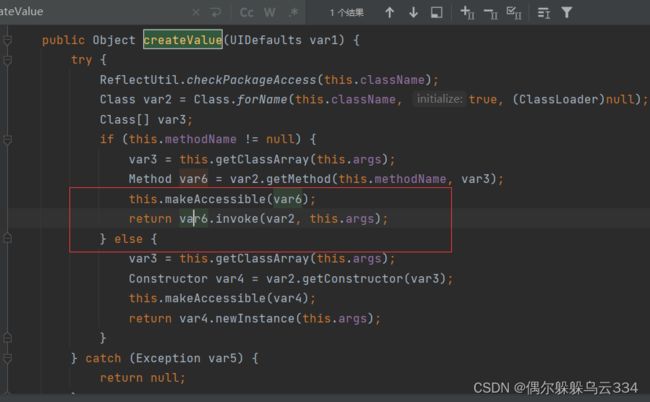
Task: Collapse the catch block fold marker
Action: pyautogui.click(x=7, y=358)
